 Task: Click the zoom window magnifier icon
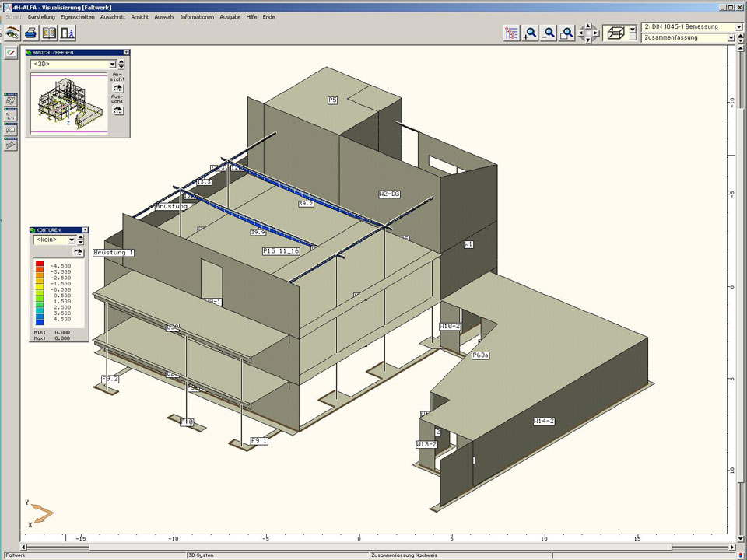point(567,33)
